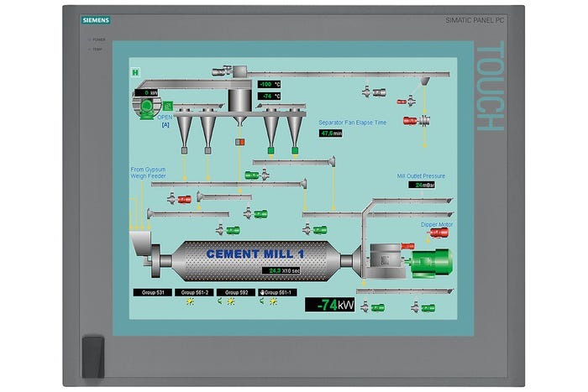
Task: Toggle the [A] auto mode indicator
Action: (x=165, y=124)
